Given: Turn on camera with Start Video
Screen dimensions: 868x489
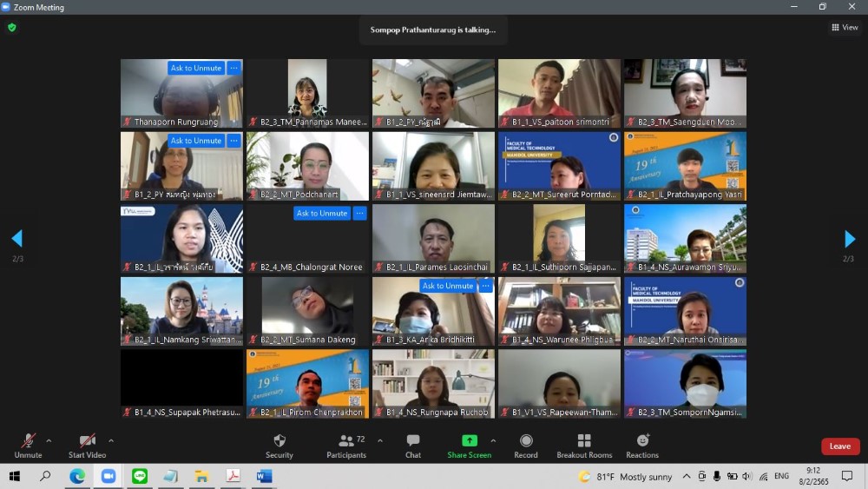Looking at the screenshot, I should tap(87, 445).
